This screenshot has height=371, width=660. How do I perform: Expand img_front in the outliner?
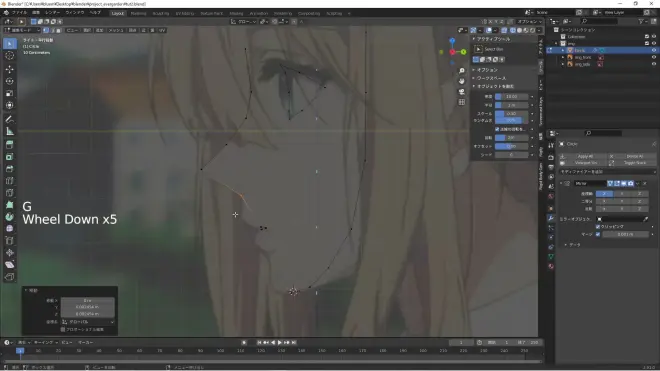click(x=563, y=57)
